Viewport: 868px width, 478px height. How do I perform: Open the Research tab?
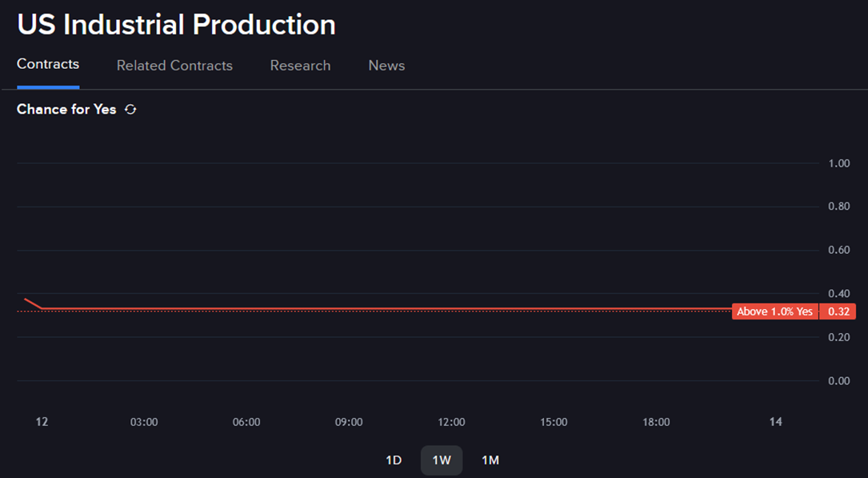point(300,66)
